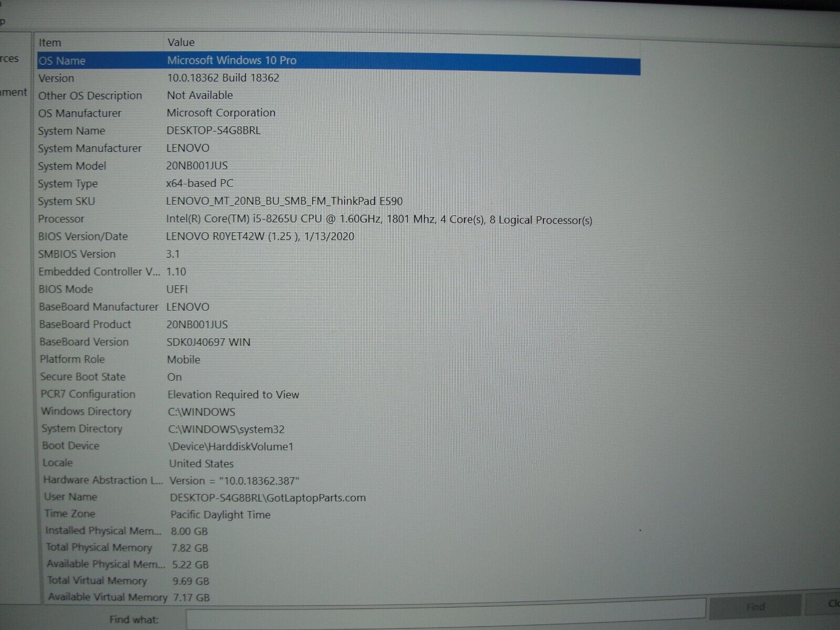Select the BIOS Version/Date row
The image size is (840, 630).
(x=339, y=237)
